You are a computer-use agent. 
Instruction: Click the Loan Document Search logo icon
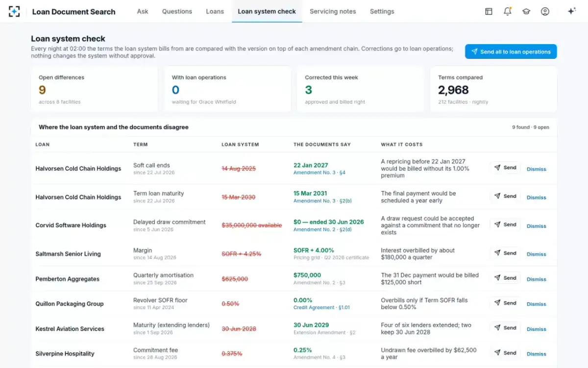point(15,11)
